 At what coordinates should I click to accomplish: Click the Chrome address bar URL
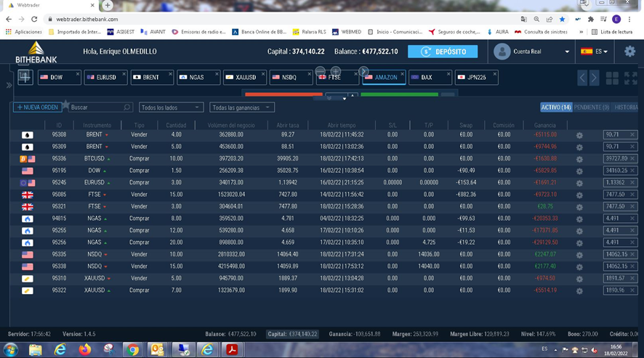87,20
